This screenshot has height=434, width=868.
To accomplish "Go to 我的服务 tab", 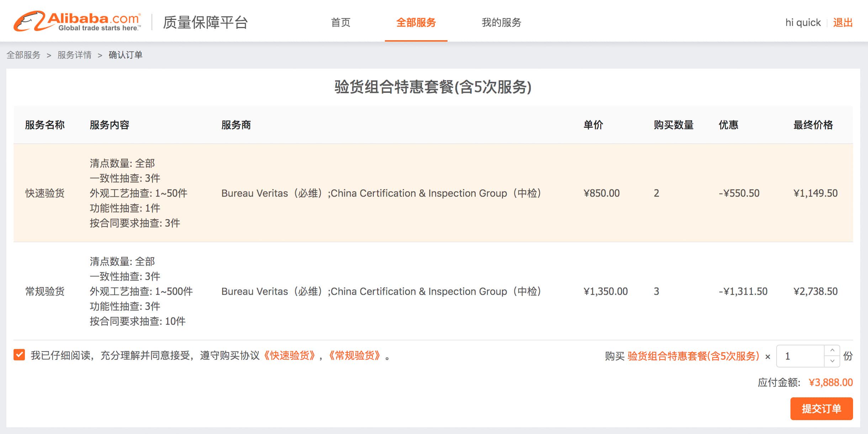I will pos(501,22).
